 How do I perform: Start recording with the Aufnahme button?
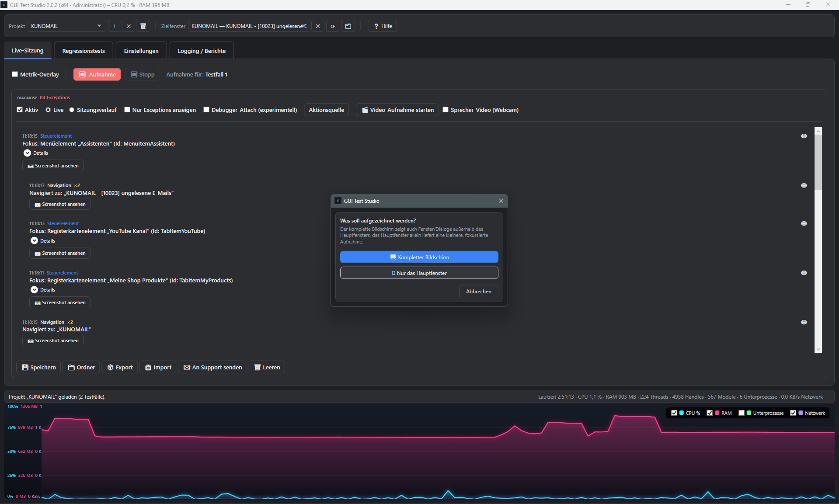[97, 74]
